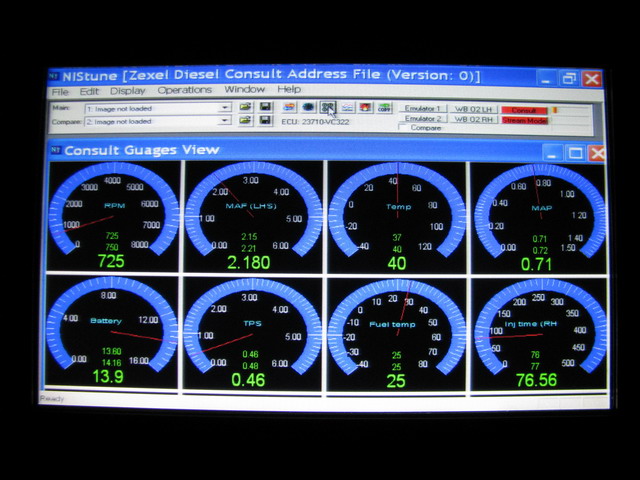The height and width of the screenshot is (480, 640).
Task: Click the Battery gauge dial
Action: [111, 324]
